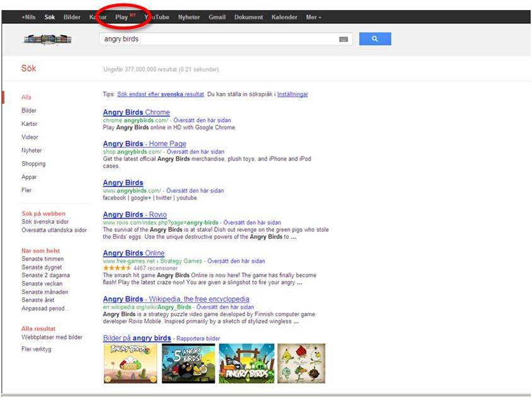The image size is (532, 398).
Task: Filter results by Senaste timmen
Action: 43,259
